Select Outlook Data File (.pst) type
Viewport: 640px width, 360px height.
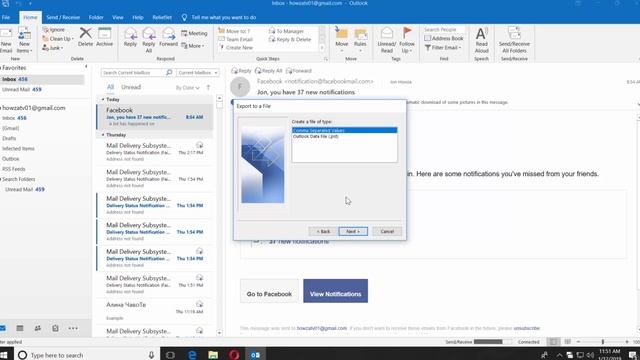click(x=344, y=136)
